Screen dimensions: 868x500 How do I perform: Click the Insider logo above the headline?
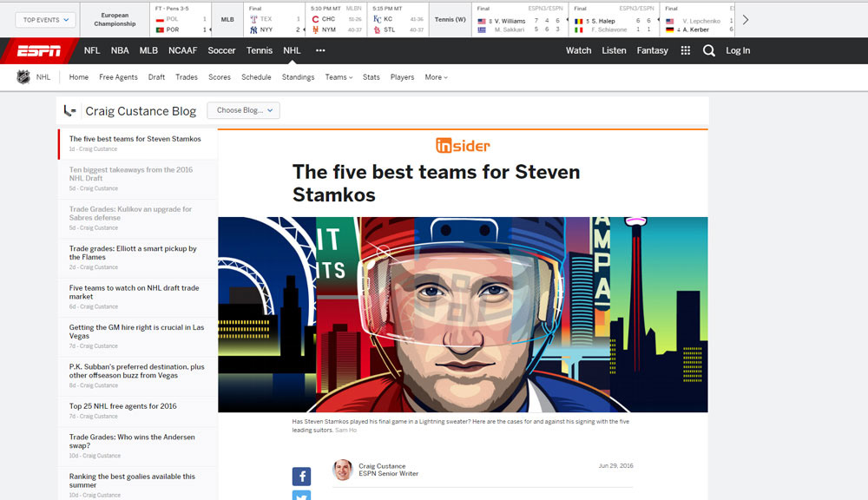463,146
